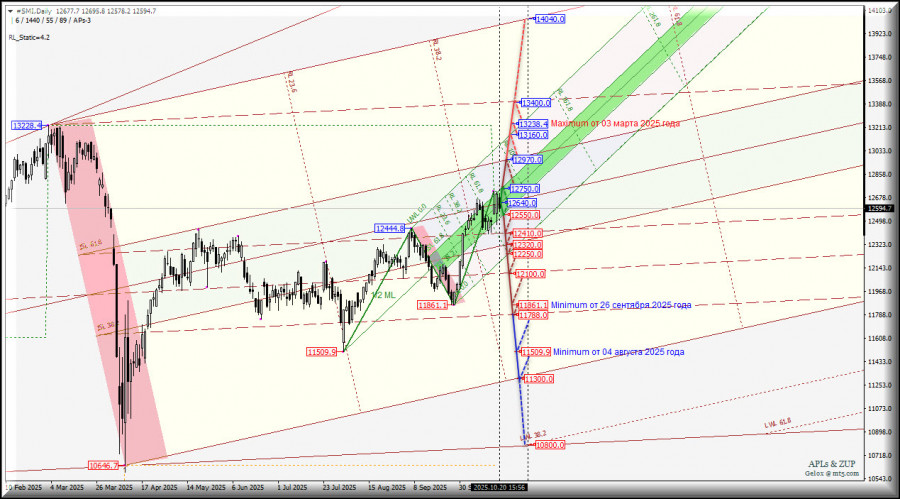Viewport: 900px width, 499px height.
Task: Click the 13568.0 price axis value
Action: click(x=879, y=81)
